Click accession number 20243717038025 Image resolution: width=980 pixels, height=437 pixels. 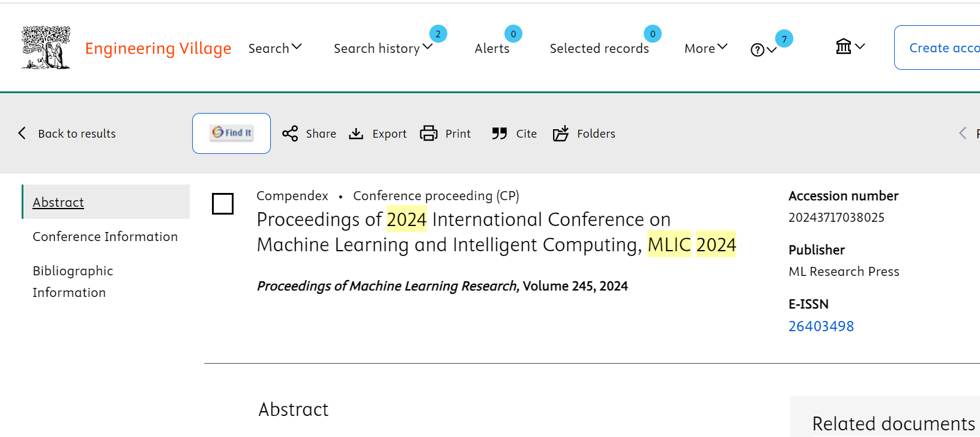tap(836, 217)
